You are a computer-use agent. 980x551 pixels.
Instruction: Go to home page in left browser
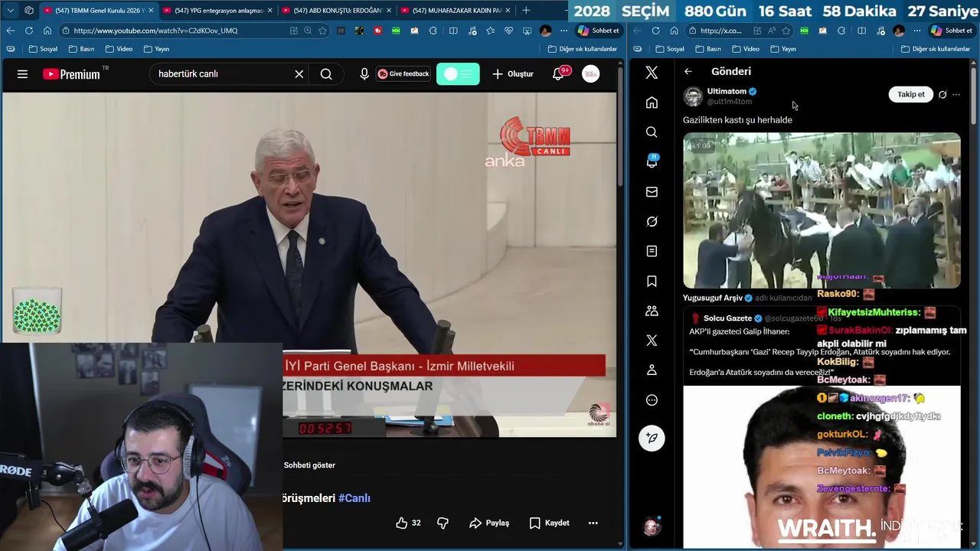47,31
